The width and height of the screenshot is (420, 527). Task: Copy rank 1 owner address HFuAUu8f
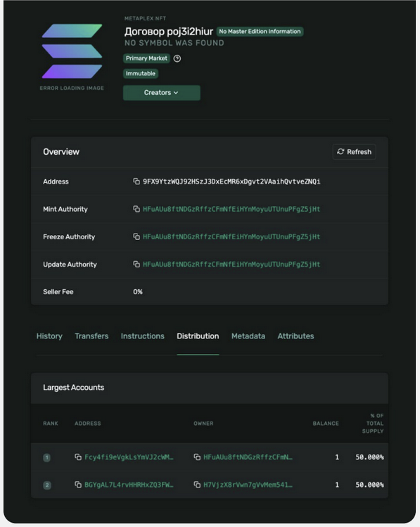(197, 457)
